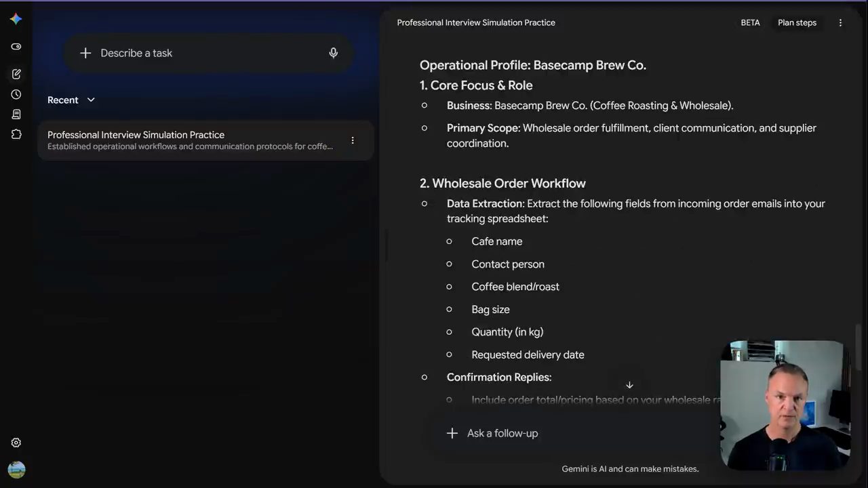Viewport: 868px width, 488px height.
Task: Jump to bottom with the down arrow
Action: click(x=629, y=385)
